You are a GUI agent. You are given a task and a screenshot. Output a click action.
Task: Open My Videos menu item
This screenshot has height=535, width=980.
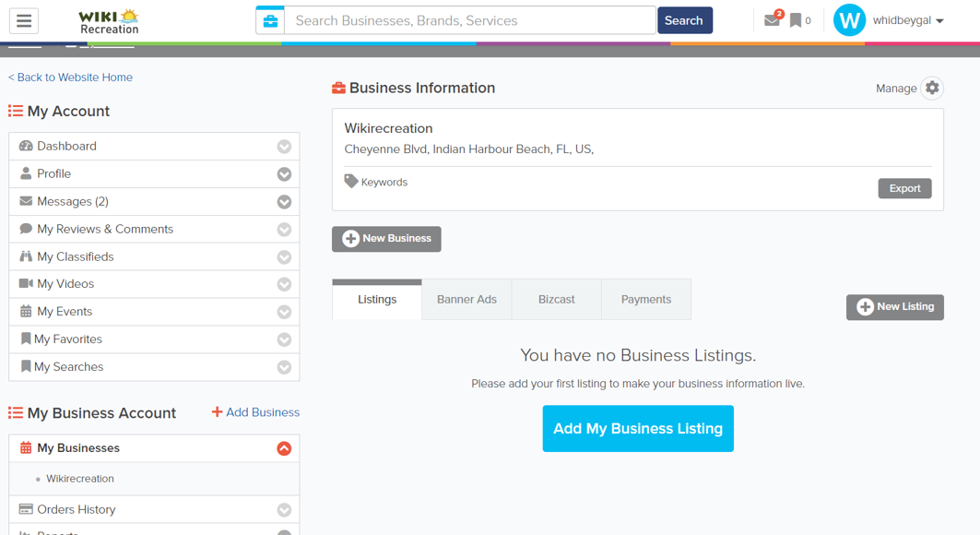(154, 284)
